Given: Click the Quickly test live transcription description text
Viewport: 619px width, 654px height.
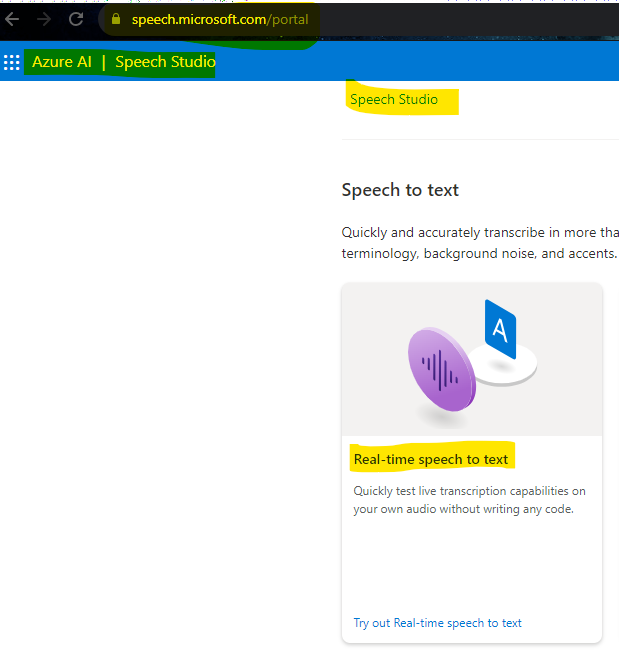Looking at the screenshot, I should click(469, 500).
